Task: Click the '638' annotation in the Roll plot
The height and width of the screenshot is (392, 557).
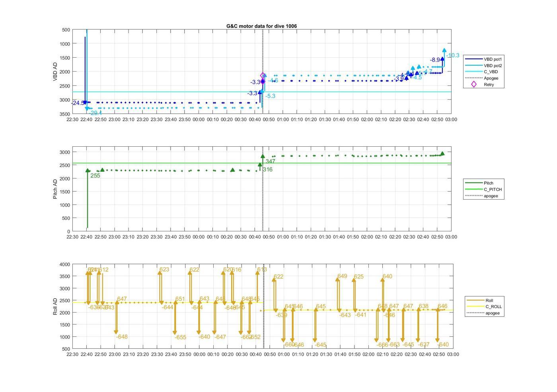Action: coord(424,307)
